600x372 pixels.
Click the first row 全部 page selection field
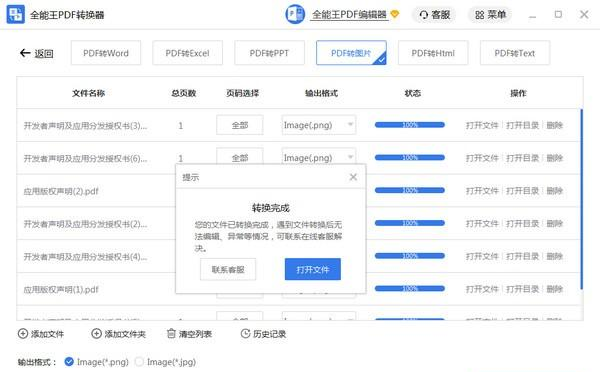[240, 125]
